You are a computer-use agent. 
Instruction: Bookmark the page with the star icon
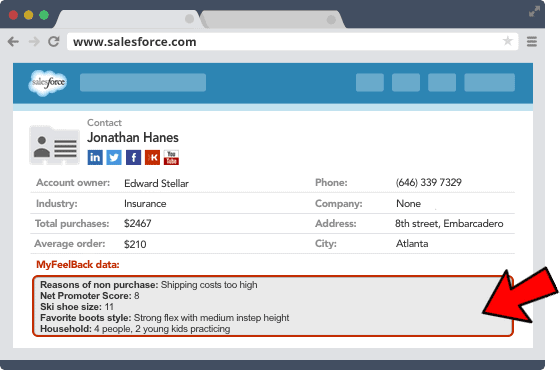[508, 41]
